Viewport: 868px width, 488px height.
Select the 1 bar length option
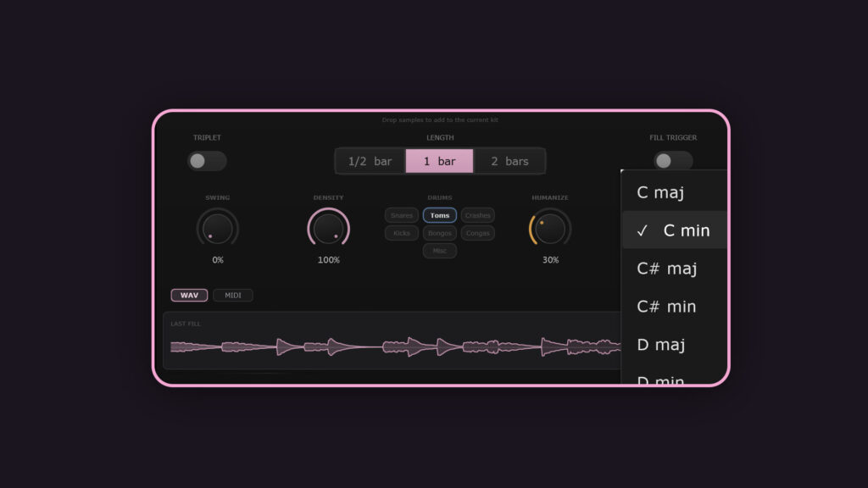[x=439, y=161]
